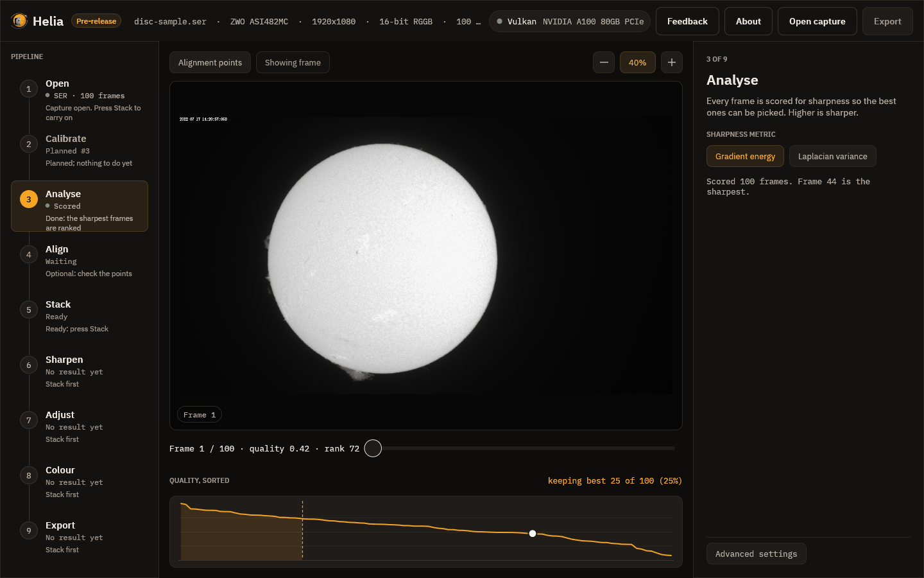Click the solar disc frame preview image
This screenshot has width=924, height=578.
(426, 256)
